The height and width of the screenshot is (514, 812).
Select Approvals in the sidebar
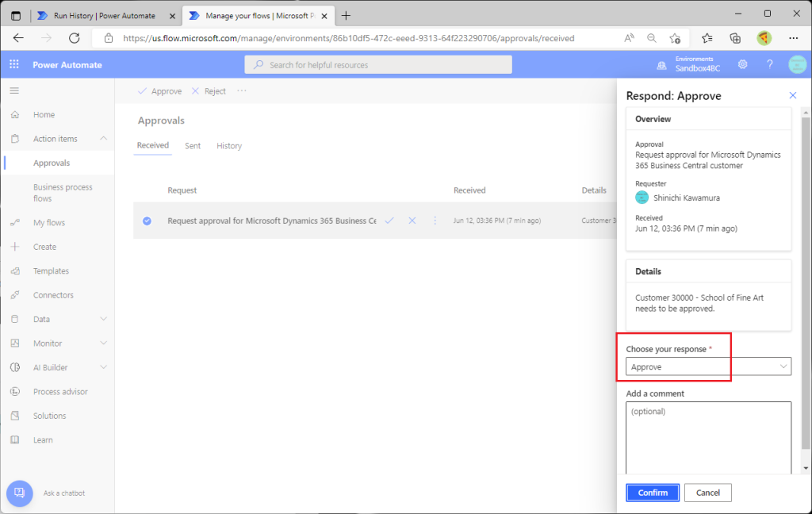(52, 163)
